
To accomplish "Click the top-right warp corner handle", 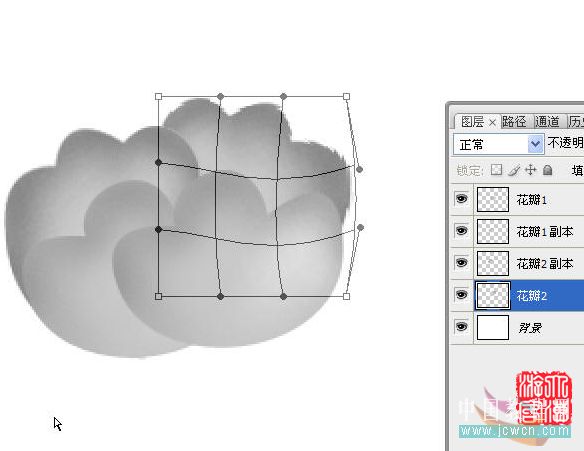I will coord(346,96).
